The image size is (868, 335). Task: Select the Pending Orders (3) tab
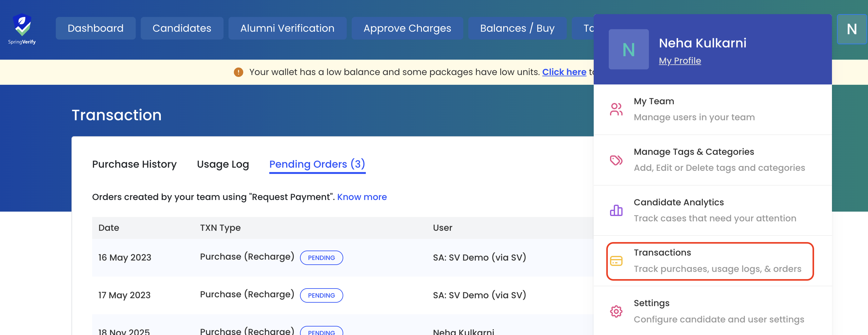click(x=317, y=164)
